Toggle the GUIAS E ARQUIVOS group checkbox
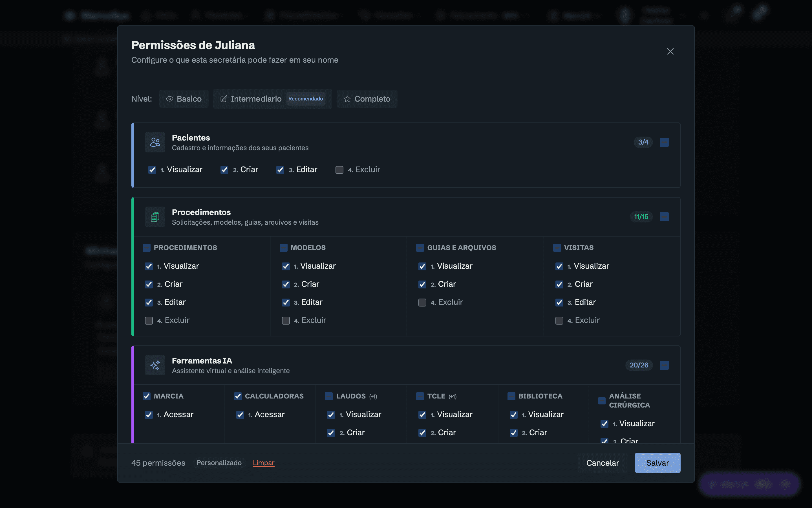Image resolution: width=812 pixels, height=508 pixels. (x=420, y=248)
